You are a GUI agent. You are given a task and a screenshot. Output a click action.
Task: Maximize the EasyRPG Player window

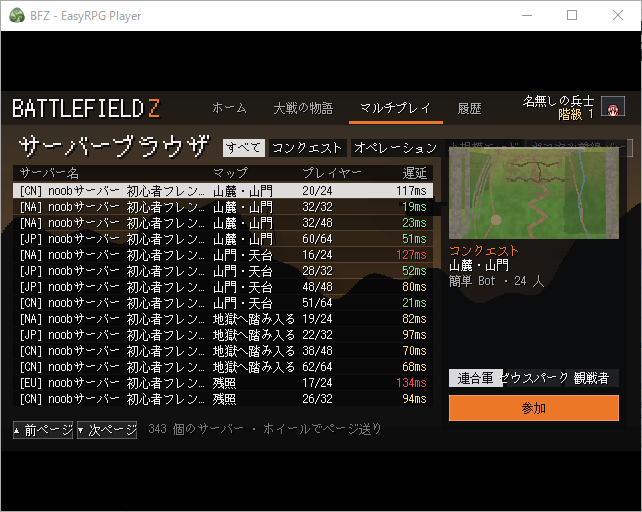(572, 16)
